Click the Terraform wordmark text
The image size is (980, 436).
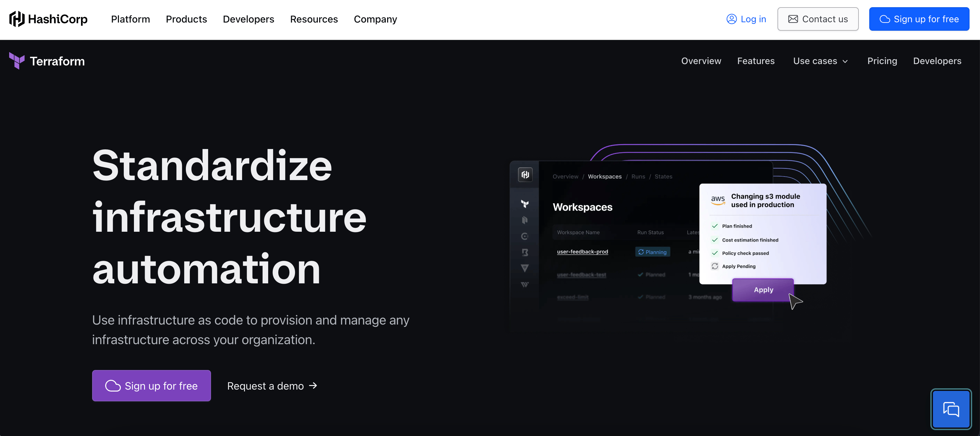pos(57,61)
